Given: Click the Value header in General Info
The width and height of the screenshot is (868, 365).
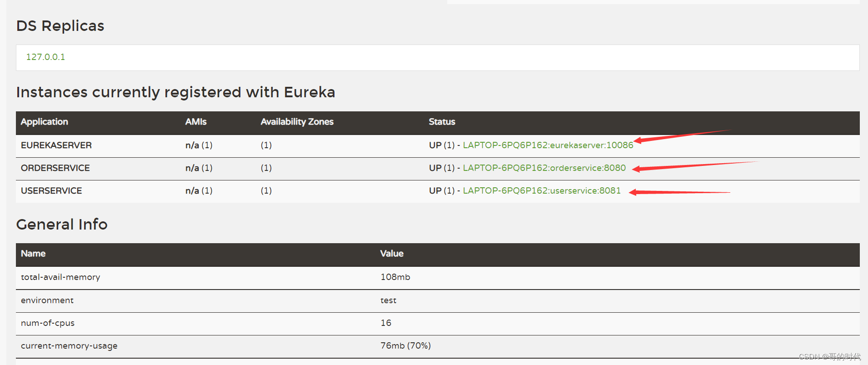Looking at the screenshot, I should pyautogui.click(x=392, y=254).
